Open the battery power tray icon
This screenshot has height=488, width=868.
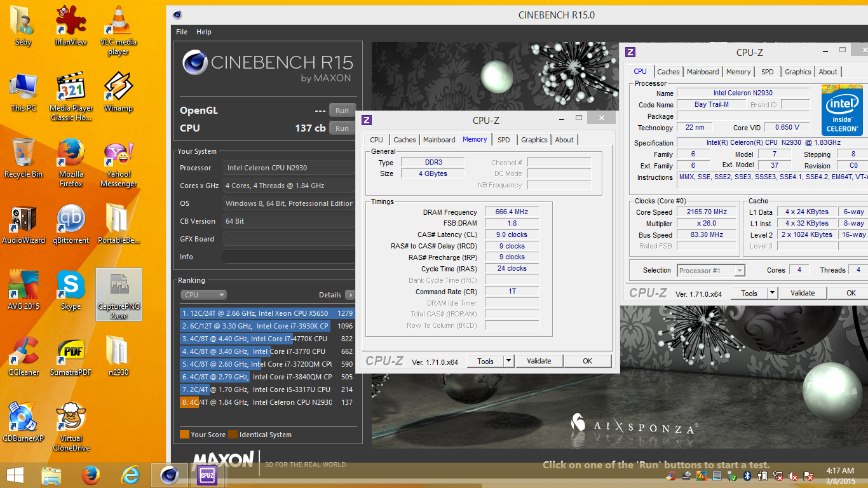pyautogui.click(x=763, y=476)
